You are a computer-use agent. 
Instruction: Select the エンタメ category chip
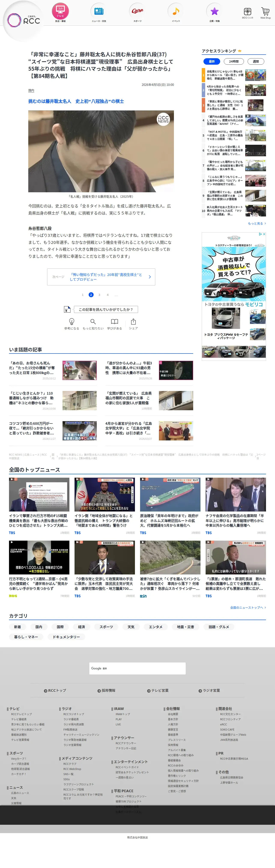156,627
